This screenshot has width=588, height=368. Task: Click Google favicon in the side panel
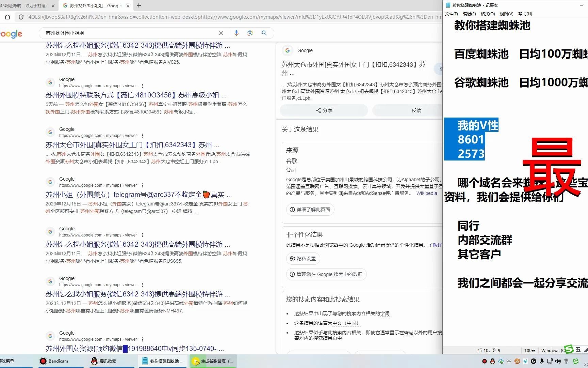(288, 50)
